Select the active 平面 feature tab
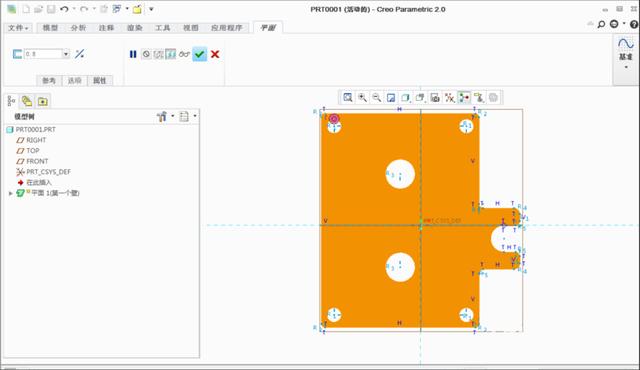Viewport: 640px width, 370px height. [x=268, y=28]
